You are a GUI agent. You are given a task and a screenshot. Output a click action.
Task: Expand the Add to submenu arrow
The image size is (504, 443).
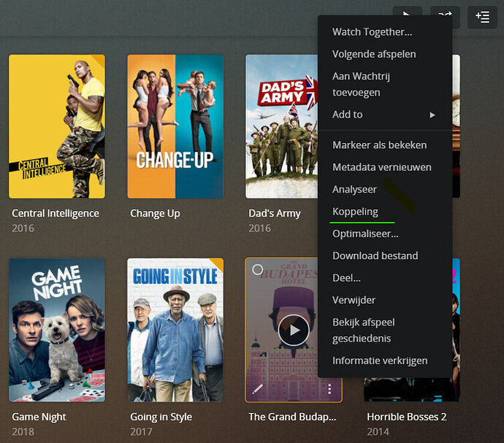(x=432, y=115)
